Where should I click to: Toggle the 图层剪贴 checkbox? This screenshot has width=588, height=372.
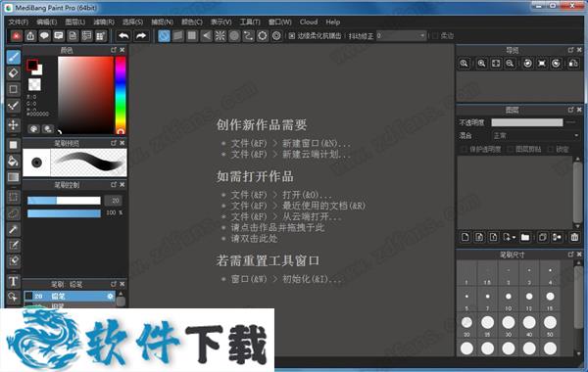click(x=510, y=150)
